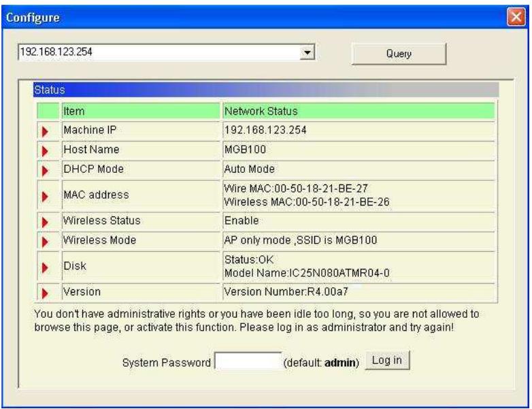
Task: Click the Host Name label
Action: [91, 149]
